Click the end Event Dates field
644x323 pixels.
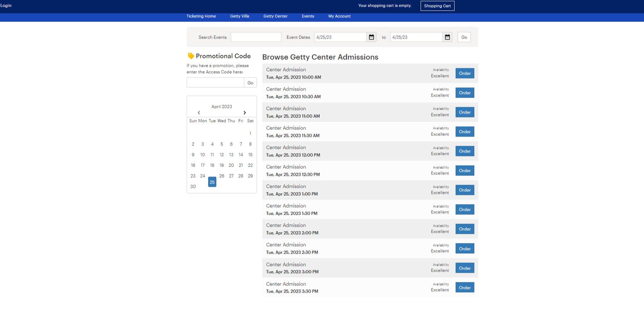[416, 37]
